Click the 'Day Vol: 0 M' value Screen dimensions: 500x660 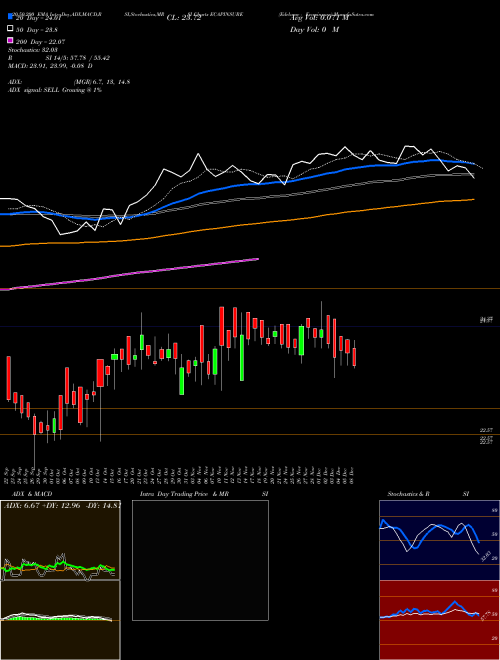(314, 29)
